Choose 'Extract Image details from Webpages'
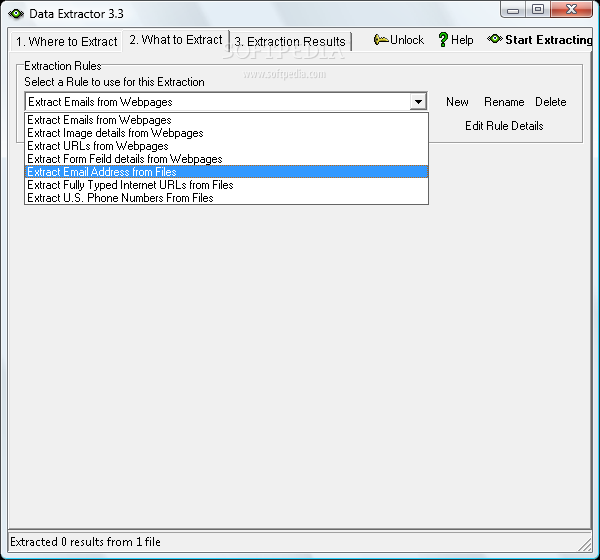The image size is (600, 560). pyautogui.click(x=227, y=133)
